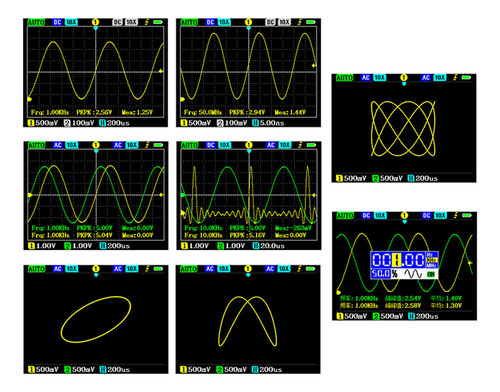This screenshot has height=392, width=500.
Task: Click the '5.00ns' timebase value
Action: click(x=272, y=123)
